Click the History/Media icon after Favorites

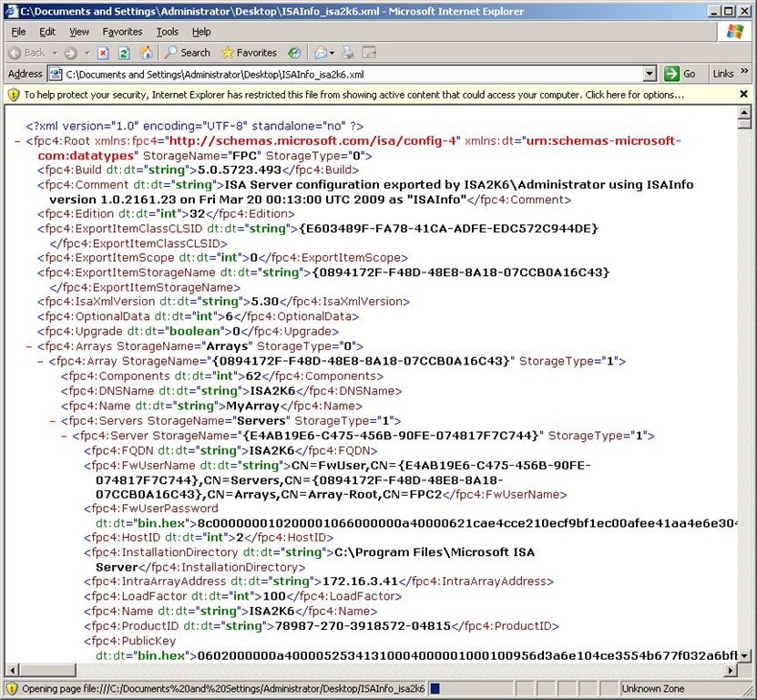(x=293, y=53)
